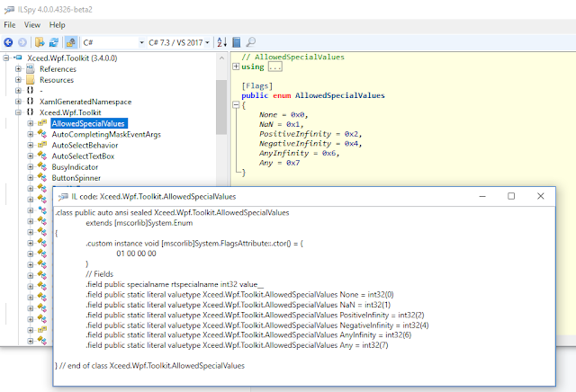
Task: Click the enum icon beside AutoSelectBehavior
Action: tap(42, 145)
